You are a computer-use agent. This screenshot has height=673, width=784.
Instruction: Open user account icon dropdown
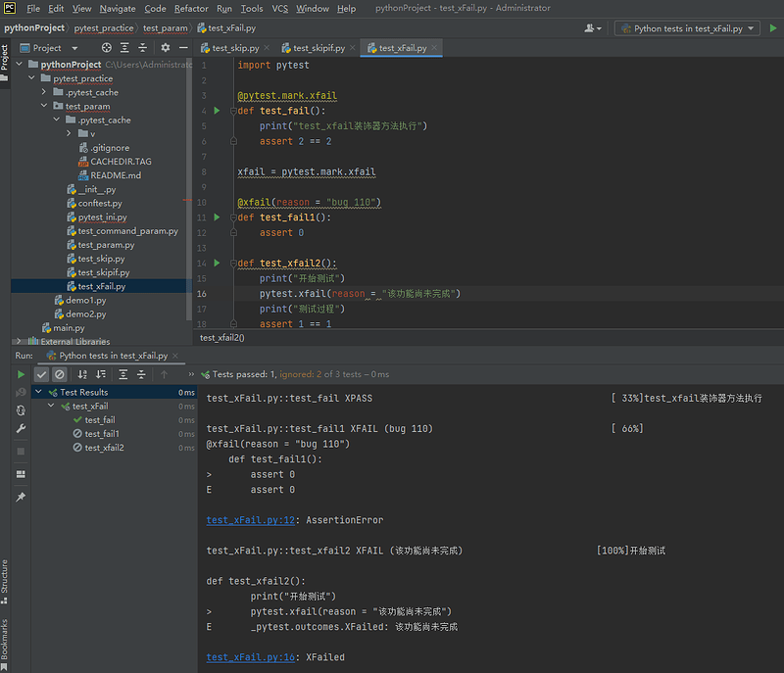click(593, 28)
